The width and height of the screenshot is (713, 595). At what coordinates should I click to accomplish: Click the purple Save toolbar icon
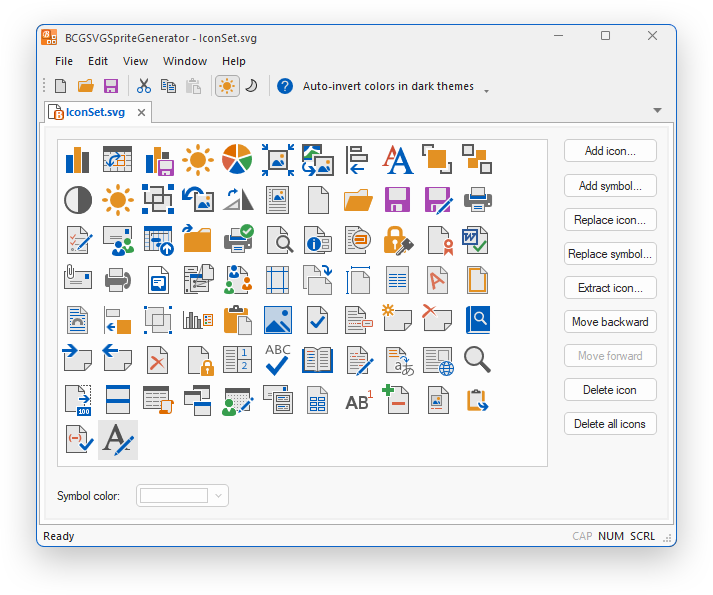111,86
